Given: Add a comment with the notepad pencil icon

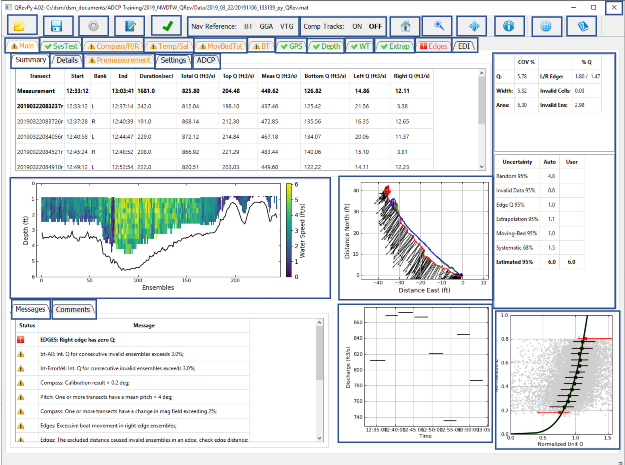Looking at the screenshot, I should (x=130, y=26).
